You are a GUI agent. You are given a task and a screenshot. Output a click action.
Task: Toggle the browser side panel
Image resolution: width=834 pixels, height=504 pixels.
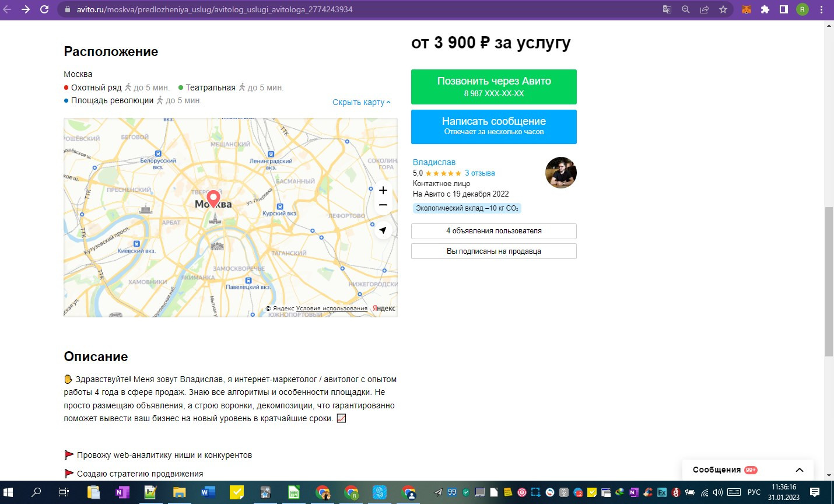tap(784, 9)
